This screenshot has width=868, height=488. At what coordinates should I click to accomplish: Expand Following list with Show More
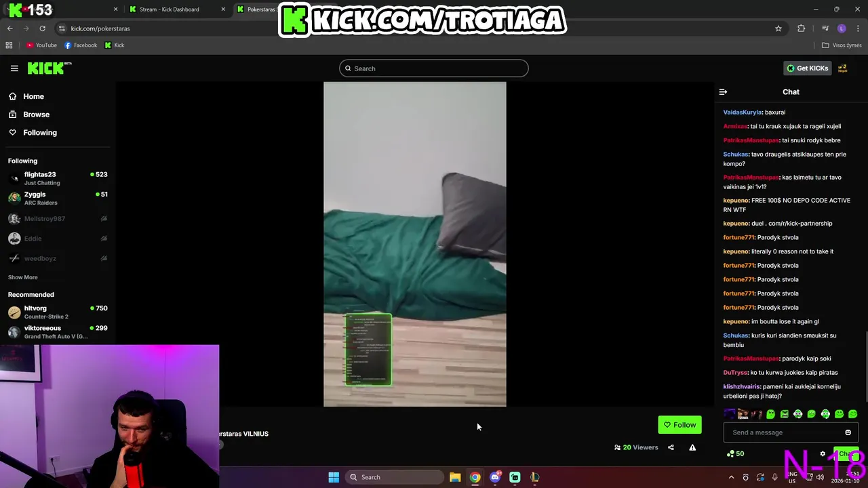tap(22, 277)
